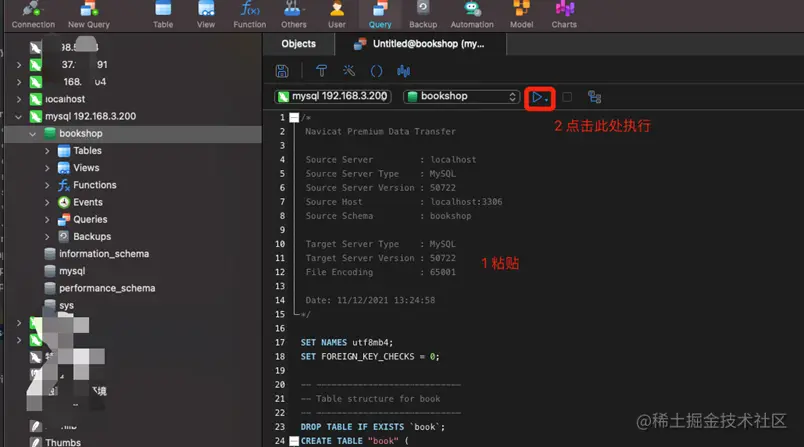Image resolution: width=804 pixels, height=447 pixels.
Task: Collapse the bookshop database node
Action: [x=33, y=134]
